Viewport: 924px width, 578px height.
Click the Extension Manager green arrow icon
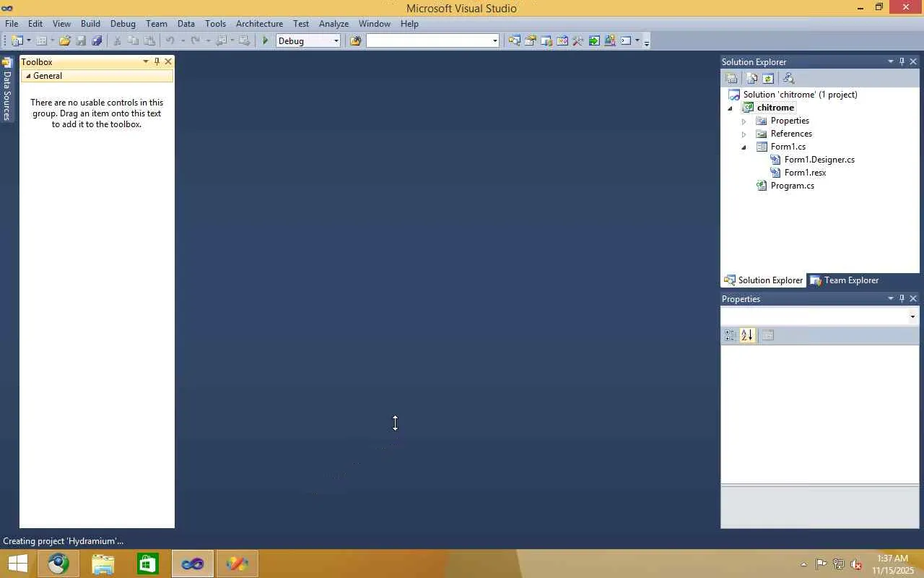(x=594, y=41)
